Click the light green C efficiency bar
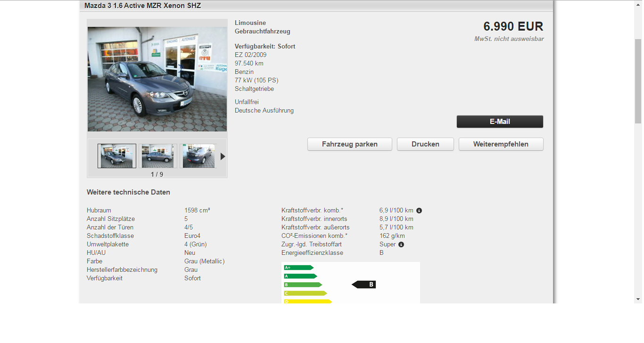Viewport: 644px width, 343px height. coord(305,293)
